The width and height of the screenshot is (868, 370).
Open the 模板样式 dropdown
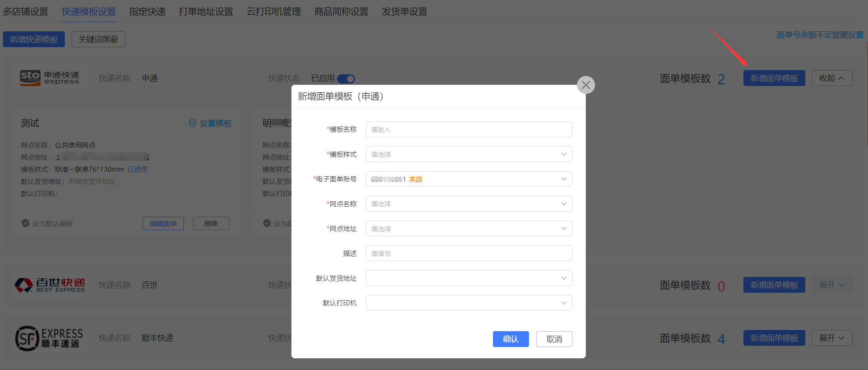click(469, 154)
